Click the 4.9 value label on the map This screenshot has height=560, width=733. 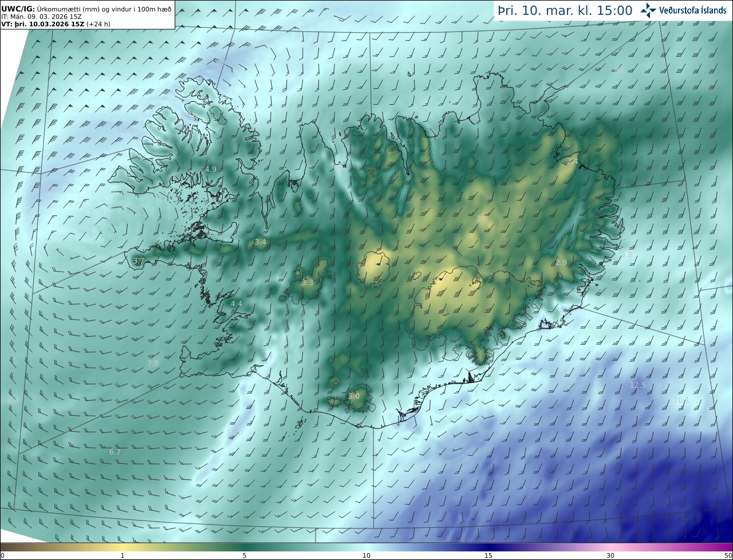(211, 169)
